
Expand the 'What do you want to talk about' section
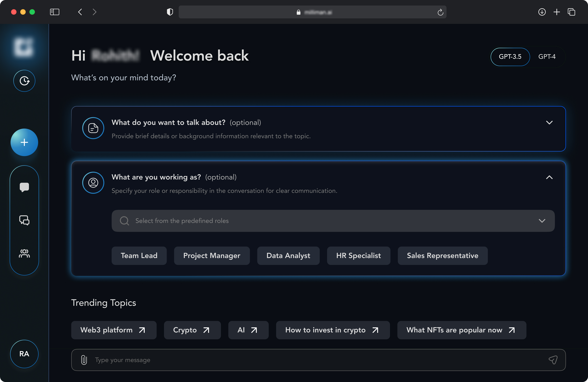pos(549,123)
